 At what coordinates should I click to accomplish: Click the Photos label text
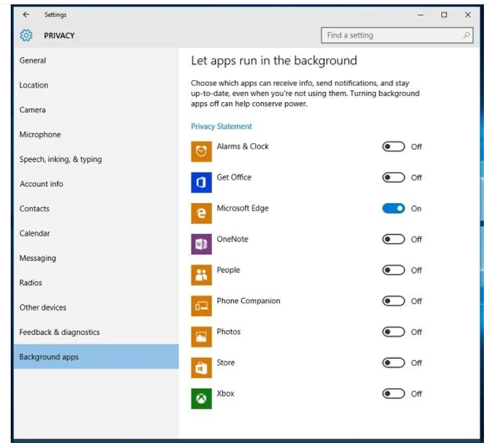[x=228, y=332]
